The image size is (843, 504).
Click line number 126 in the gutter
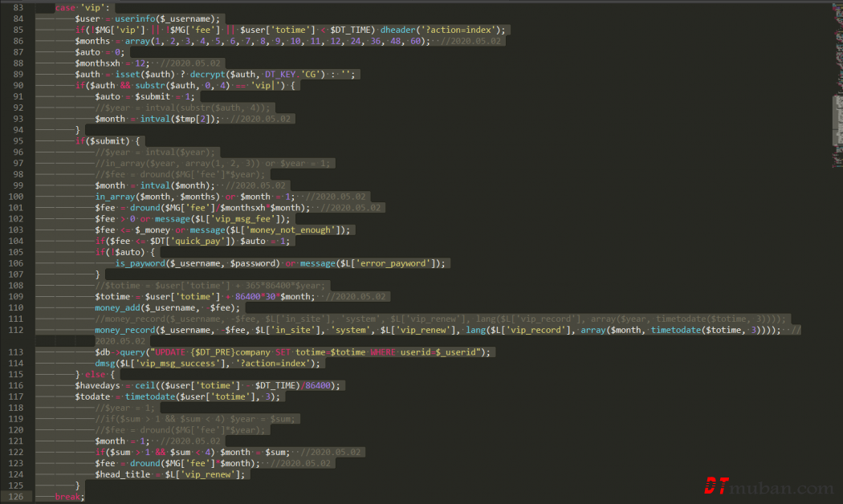coord(16,497)
